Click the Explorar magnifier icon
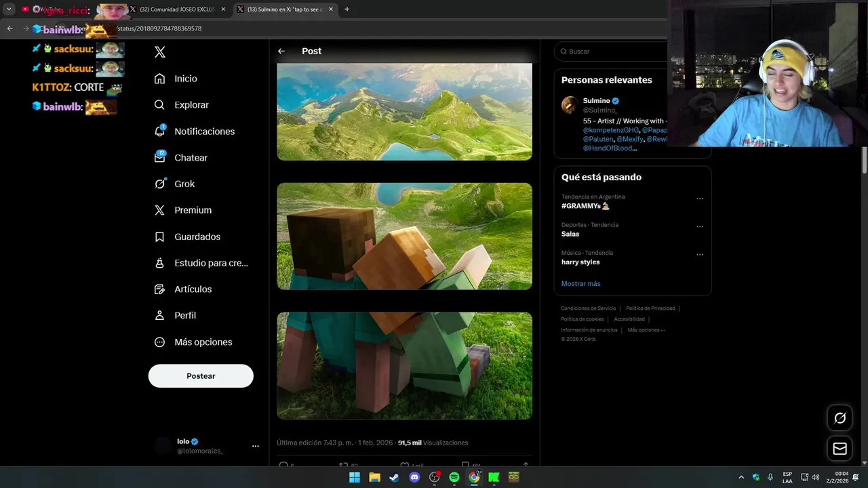 [x=159, y=105]
